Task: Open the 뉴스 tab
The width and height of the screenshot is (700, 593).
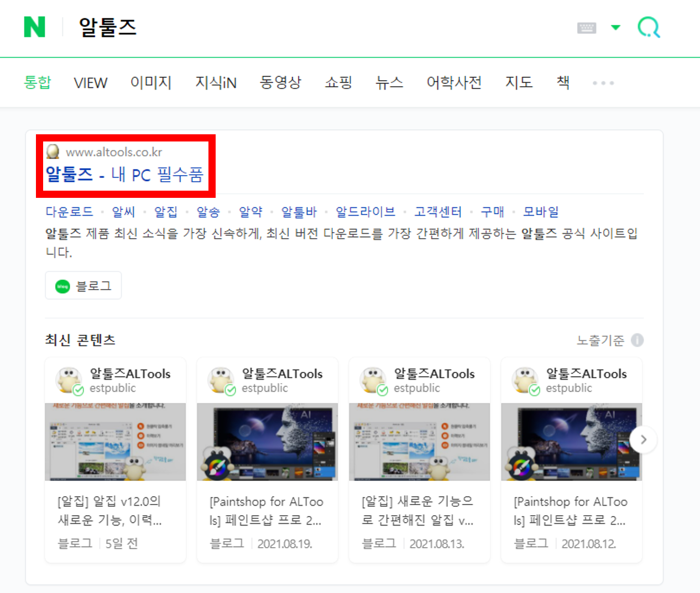Action: coord(389,82)
